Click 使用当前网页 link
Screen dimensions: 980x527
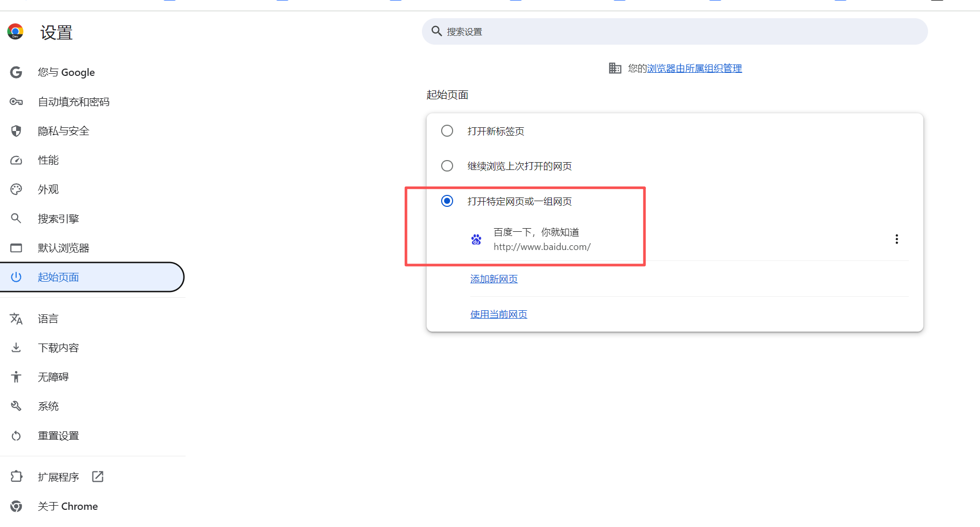[498, 314]
